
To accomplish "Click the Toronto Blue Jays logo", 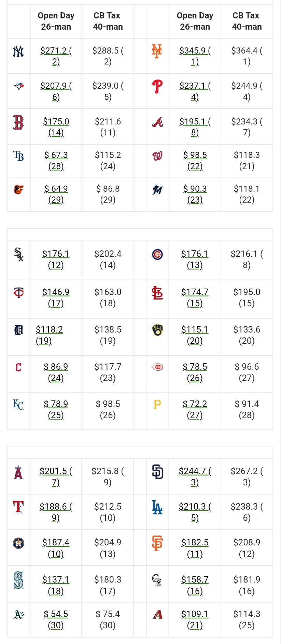I will point(18,86).
